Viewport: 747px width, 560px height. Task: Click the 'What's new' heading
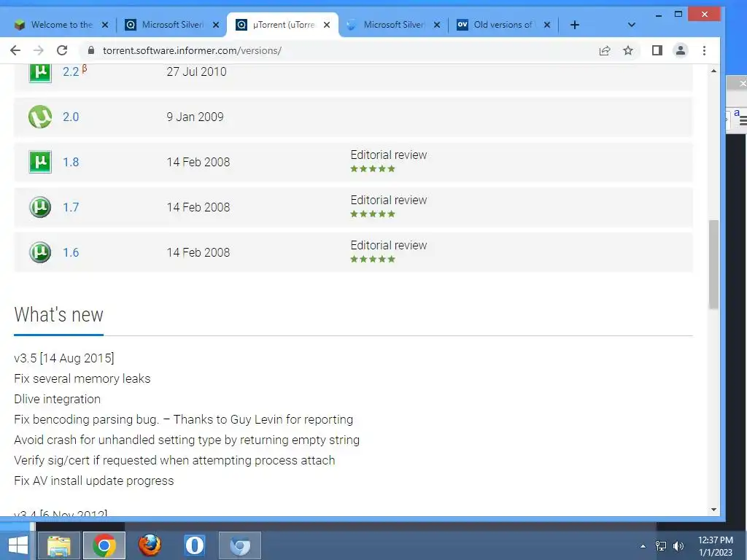[58, 315]
